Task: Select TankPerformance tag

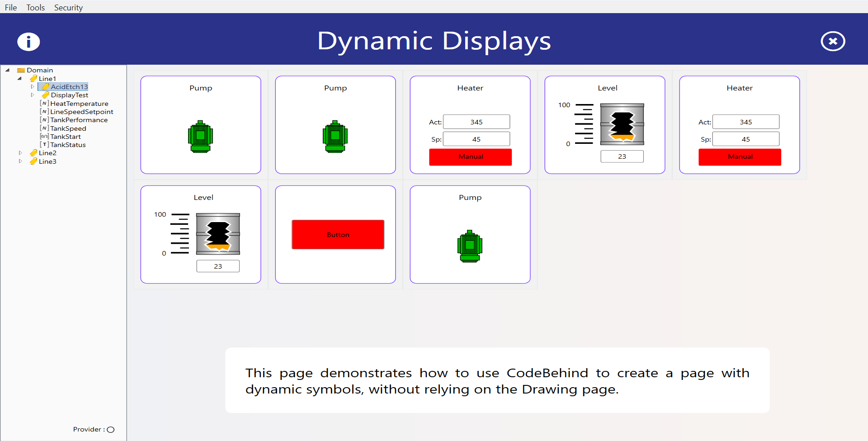Action: 79,120
